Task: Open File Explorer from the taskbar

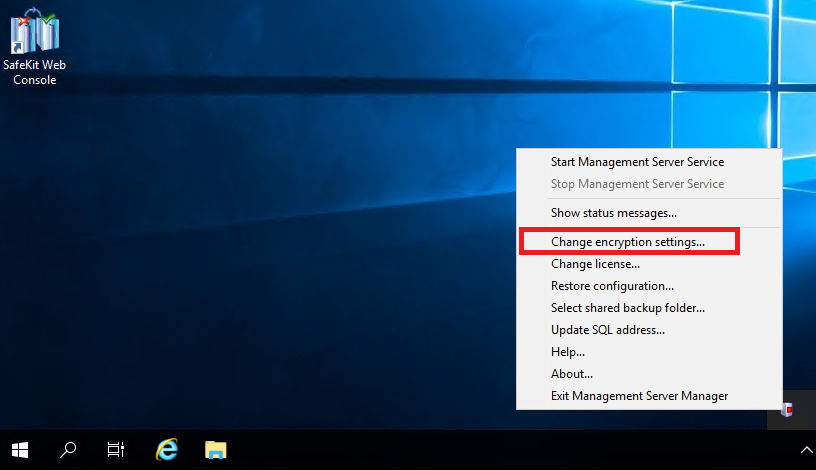Action: coord(215,449)
